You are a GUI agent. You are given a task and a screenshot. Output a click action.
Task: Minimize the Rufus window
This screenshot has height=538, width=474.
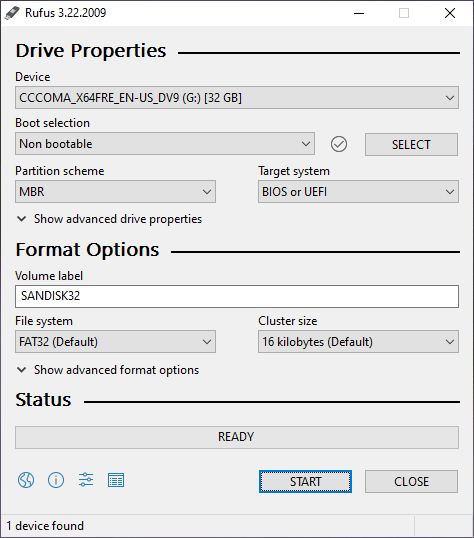(359, 13)
